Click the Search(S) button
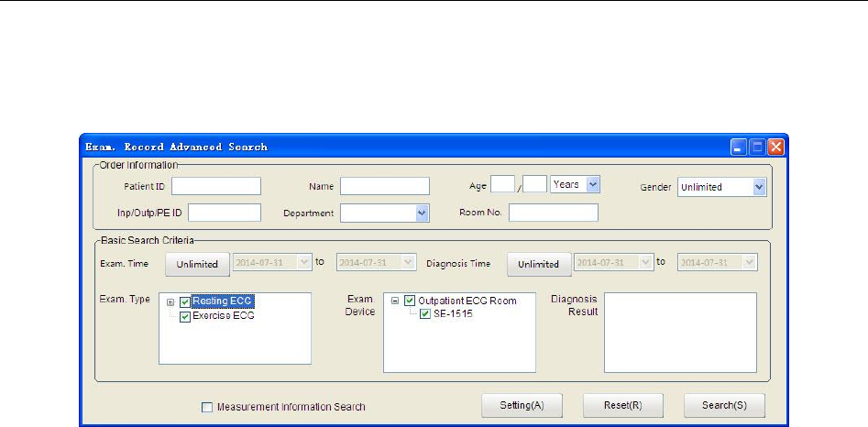This screenshot has width=868, height=427. 725,405
